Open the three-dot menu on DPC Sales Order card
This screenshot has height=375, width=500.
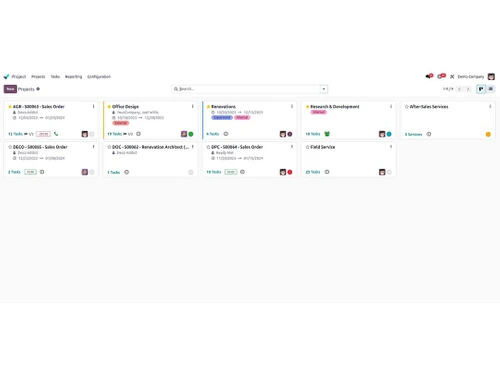click(x=292, y=147)
